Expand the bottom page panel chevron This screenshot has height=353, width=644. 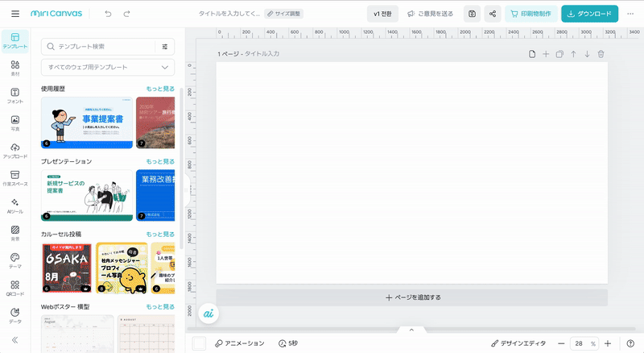coord(411,330)
